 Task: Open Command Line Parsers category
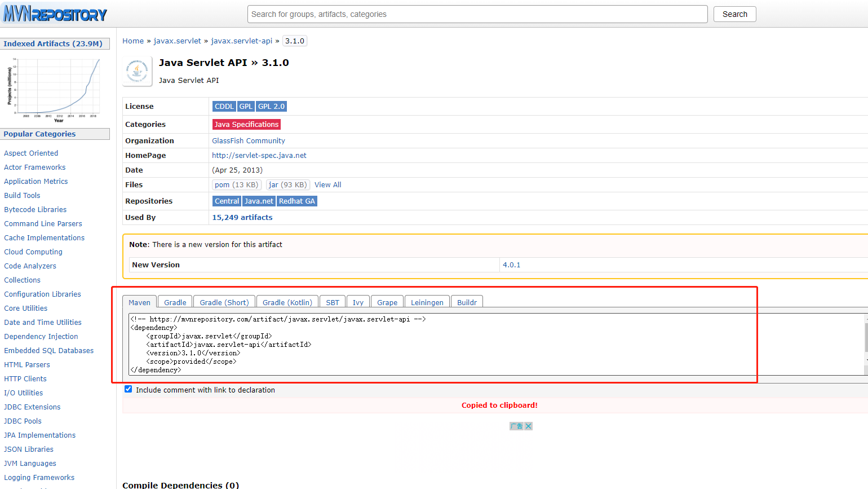click(43, 223)
